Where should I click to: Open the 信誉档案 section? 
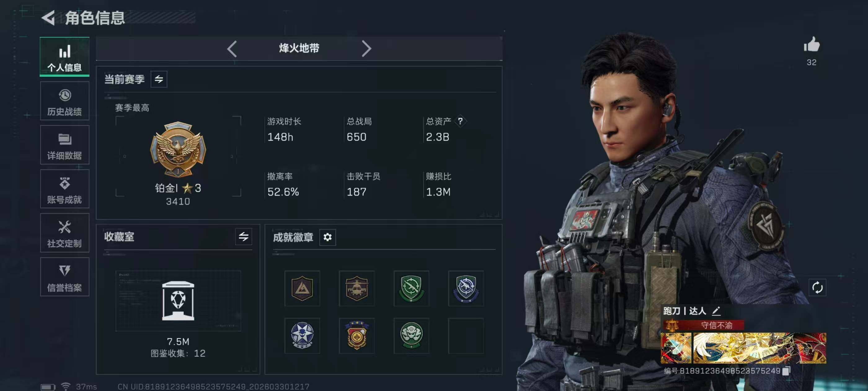tap(65, 277)
